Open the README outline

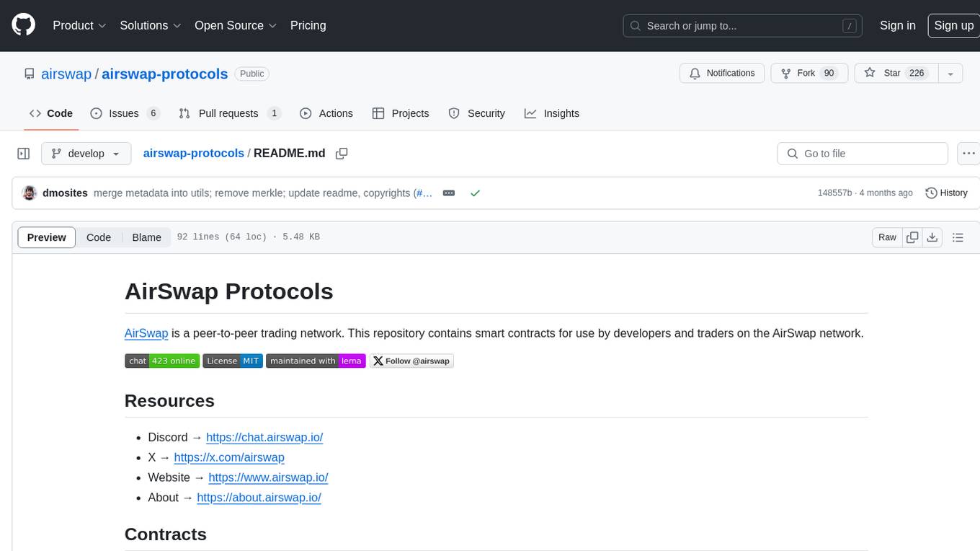[958, 237]
